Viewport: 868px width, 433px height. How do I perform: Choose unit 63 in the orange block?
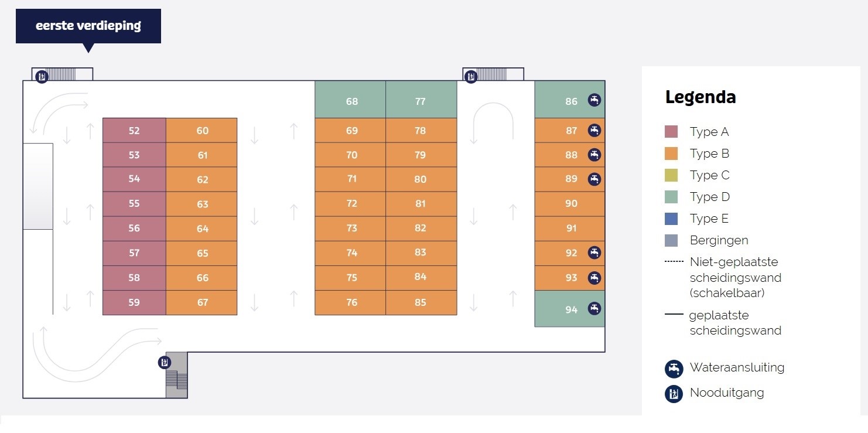(x=203, y=204)
